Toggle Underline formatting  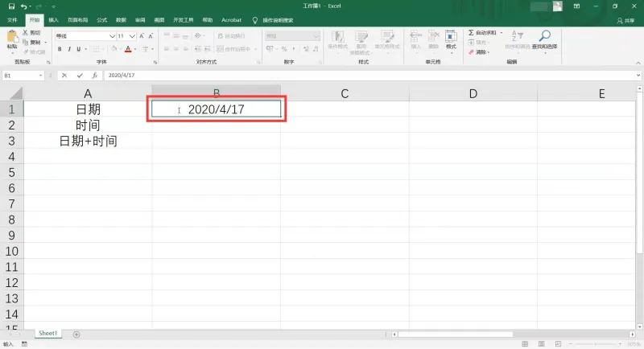point(78,49)
